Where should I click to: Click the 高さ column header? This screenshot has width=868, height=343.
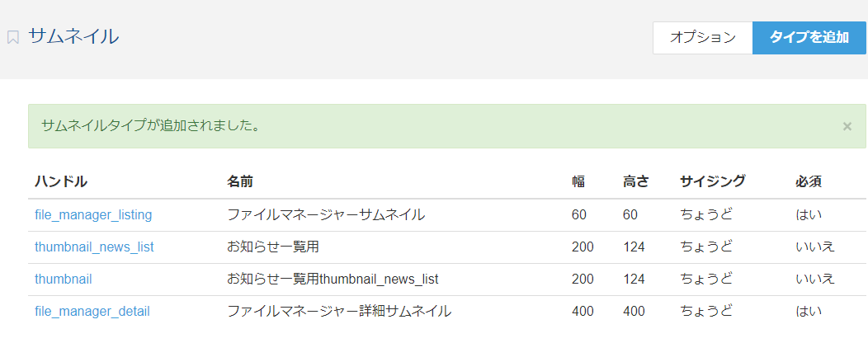click(635, 181)
